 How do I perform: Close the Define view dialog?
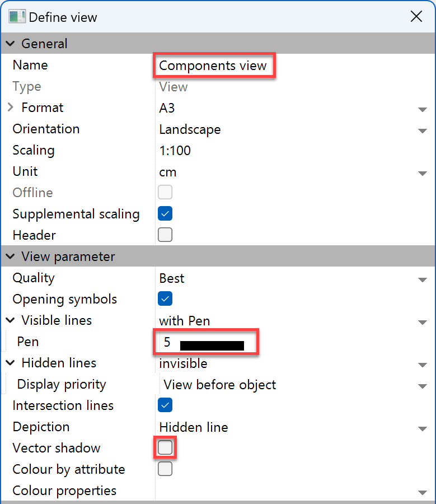(416, 17)
